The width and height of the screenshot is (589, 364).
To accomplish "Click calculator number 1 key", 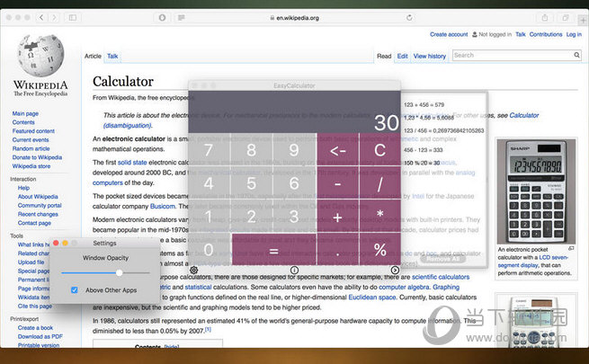I will (209, 216).
